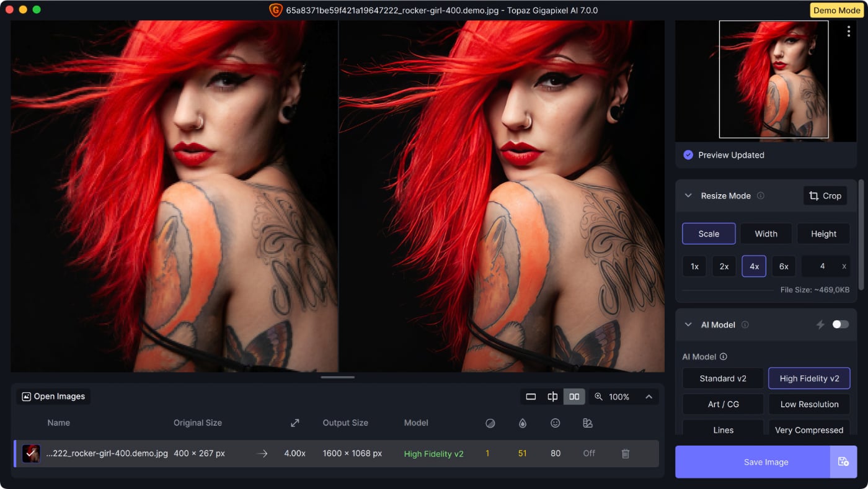The height and width of the screenshot is (489, 868).
Task: Click the gamma correction column icon
Action: tap(588, 423)
